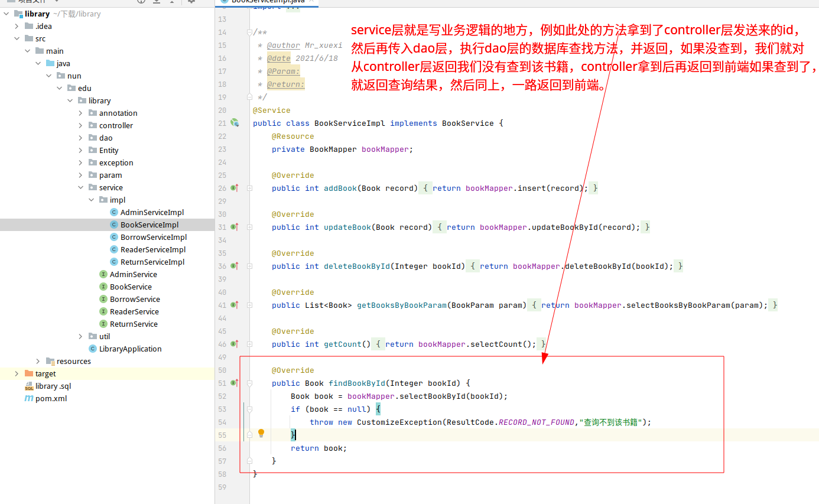The height and width of the screenshot is (504, 819).
Task: Click the AdminService interface icon
Action: (103, 274)
